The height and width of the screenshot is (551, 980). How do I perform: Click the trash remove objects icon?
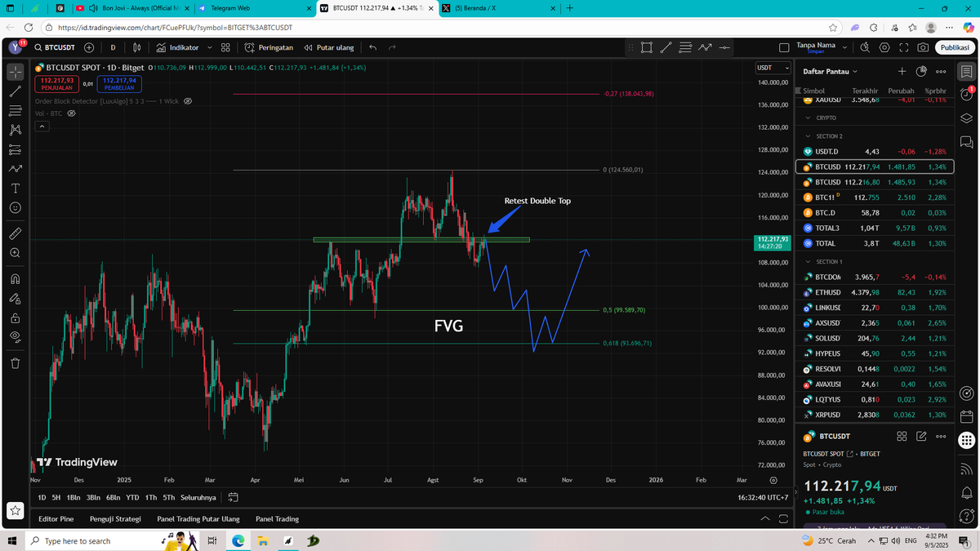pos(16,363)
